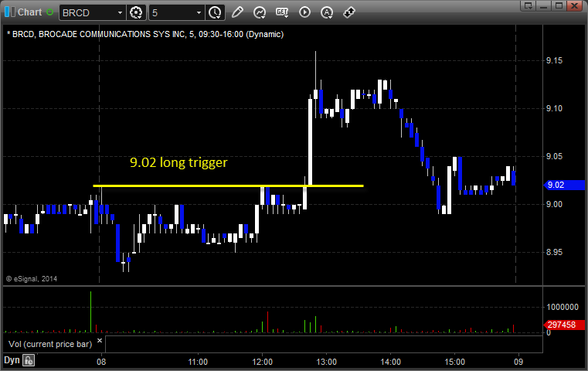Close the chart window

point(575,5)
